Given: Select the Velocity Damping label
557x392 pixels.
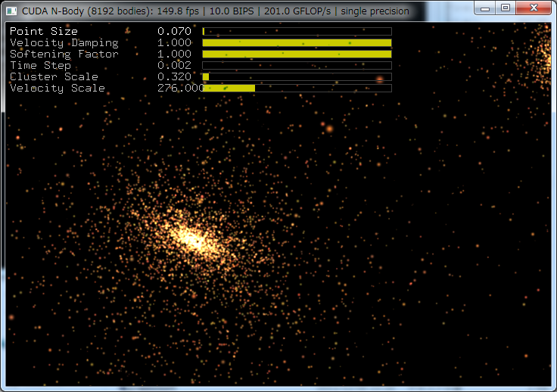Looking at the screenshot, I should (64, 43).
